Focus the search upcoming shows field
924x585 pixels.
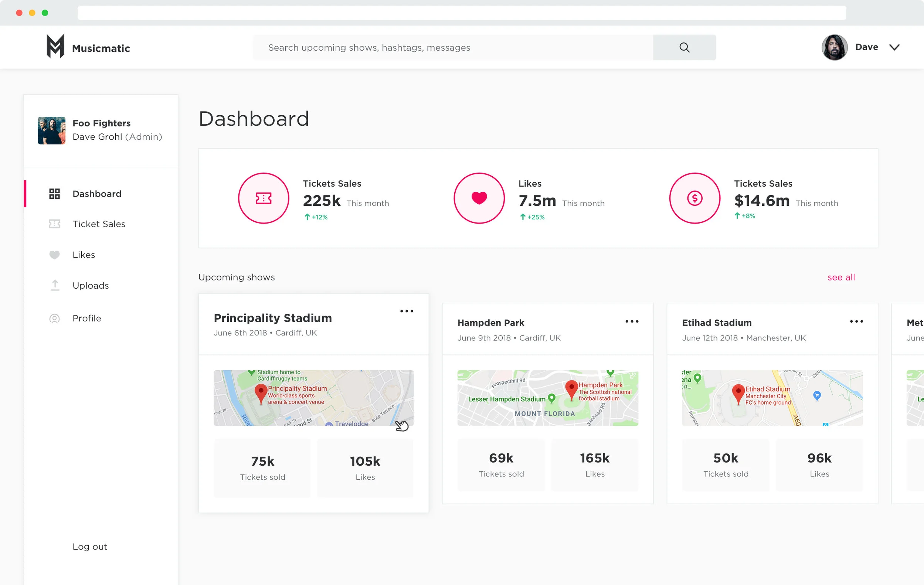tap(453, 47)
